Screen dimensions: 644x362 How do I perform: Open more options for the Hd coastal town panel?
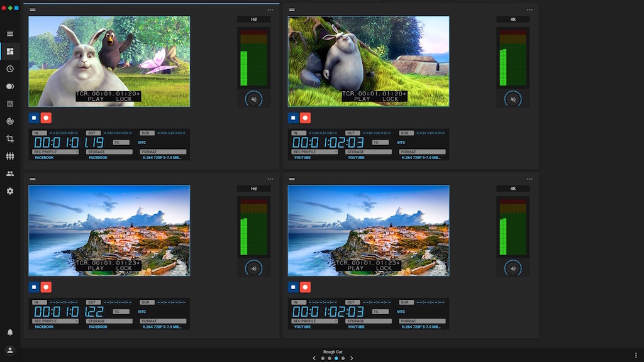coord(270,179)
